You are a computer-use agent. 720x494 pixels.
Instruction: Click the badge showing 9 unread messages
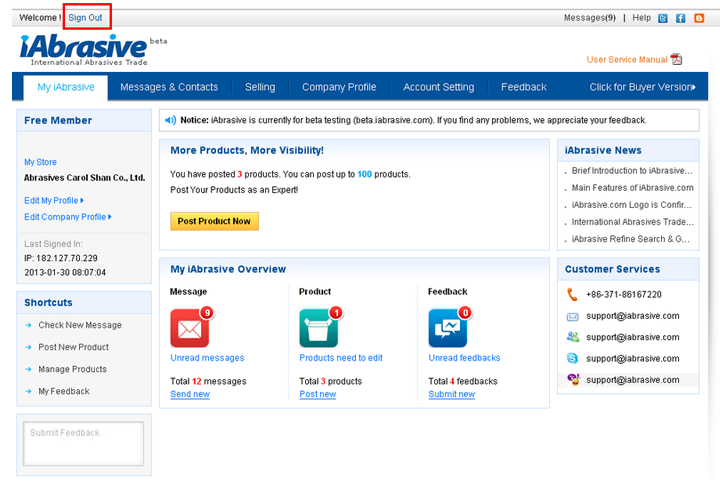coord(207,313)
